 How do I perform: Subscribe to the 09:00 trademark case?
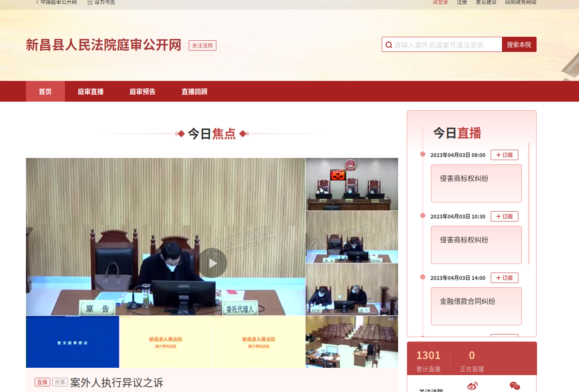pyautogui.click(x=504, y=155)
